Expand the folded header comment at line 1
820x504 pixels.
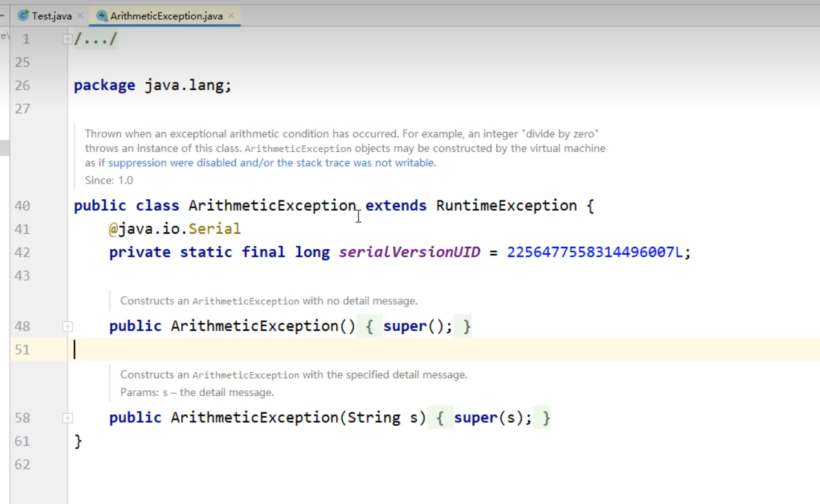click(x=67, y=39)
